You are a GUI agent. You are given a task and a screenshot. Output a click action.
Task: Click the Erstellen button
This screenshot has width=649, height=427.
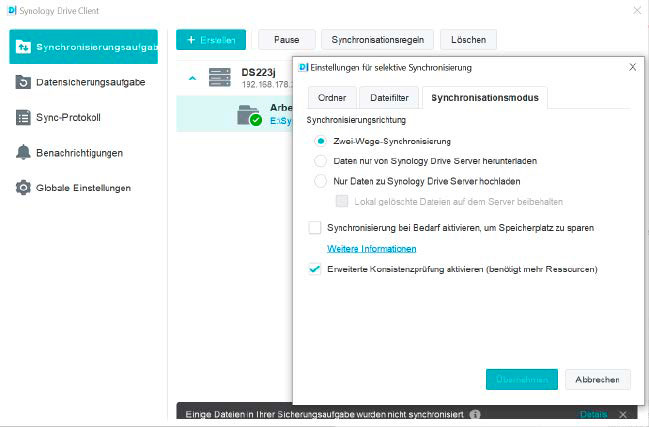pyautogui.click(x=211, y=40)
